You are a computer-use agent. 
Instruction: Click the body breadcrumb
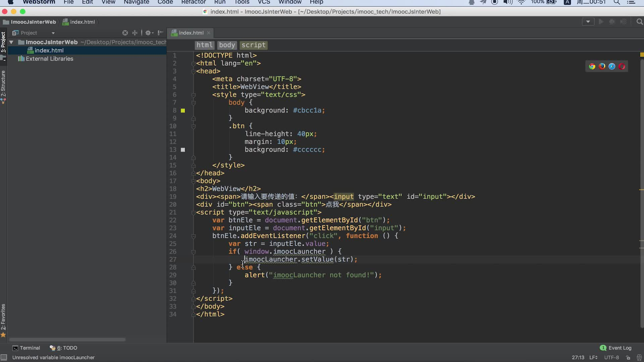click(227, 45)
